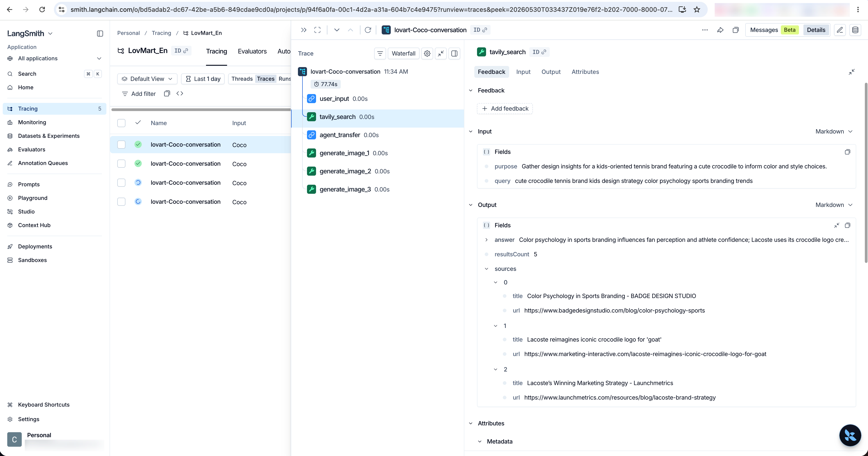Open the floating assistant chat bubble
Viewport: 868px width, 456px height.
tap(850, 435)
